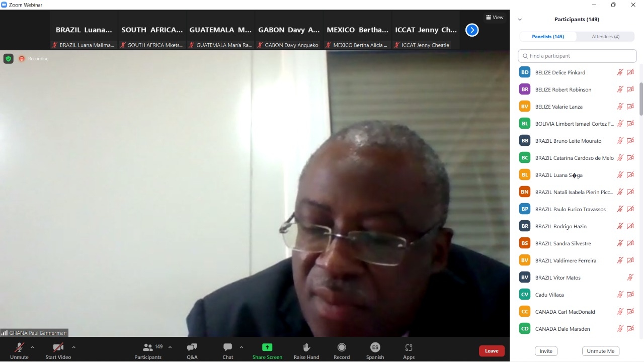Select BRAZIL Luana thumbnail in gallery strip

[x=84, y=30]
